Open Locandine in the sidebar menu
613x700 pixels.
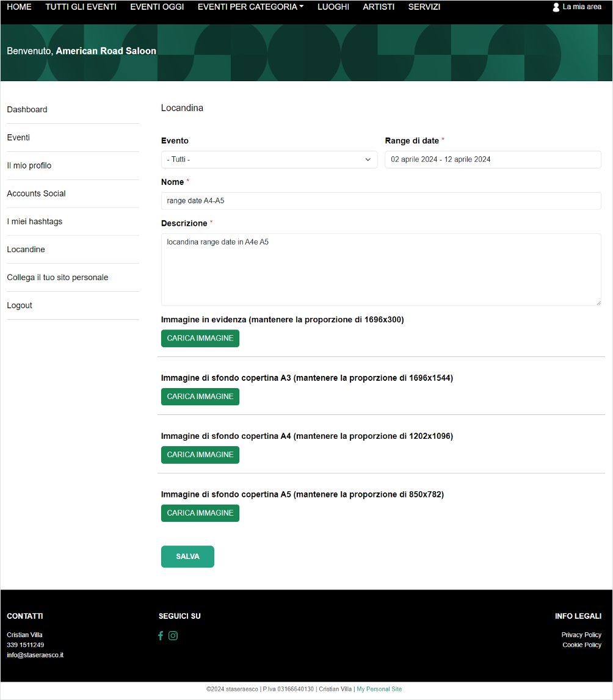(26, 250)
